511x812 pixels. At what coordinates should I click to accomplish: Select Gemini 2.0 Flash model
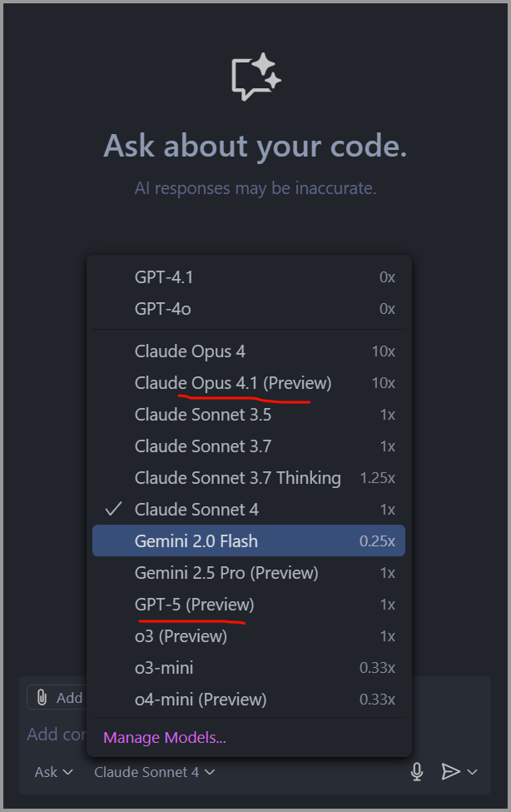pos(196,541)
